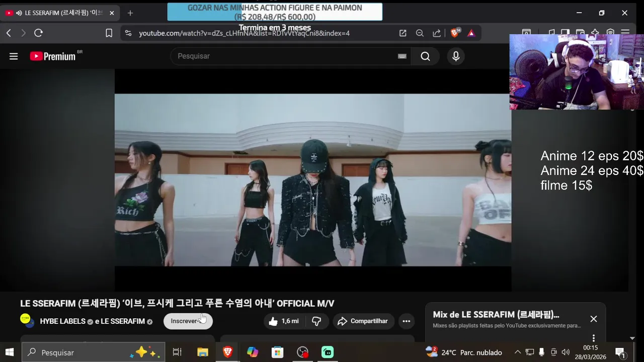Click the Mix de LE SSERAFIM heading
Viewport: 644px width, 362px height.
496,315
